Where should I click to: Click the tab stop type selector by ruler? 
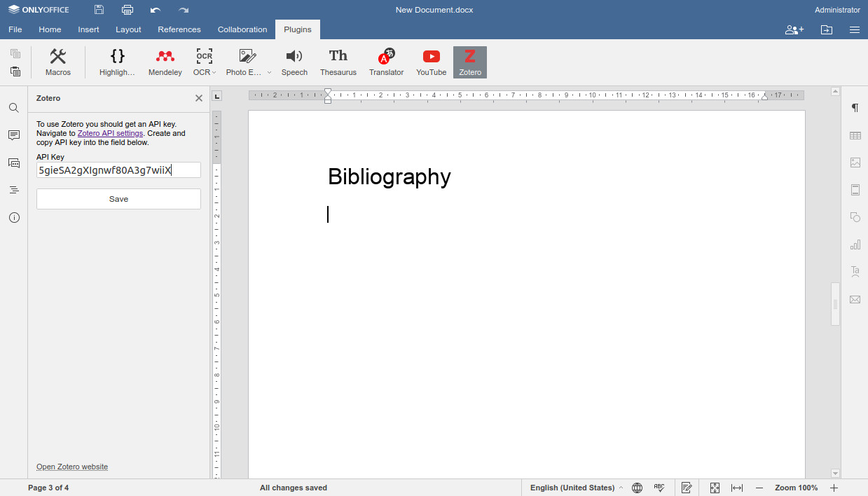pyautogui.click(x=217, y=96)
